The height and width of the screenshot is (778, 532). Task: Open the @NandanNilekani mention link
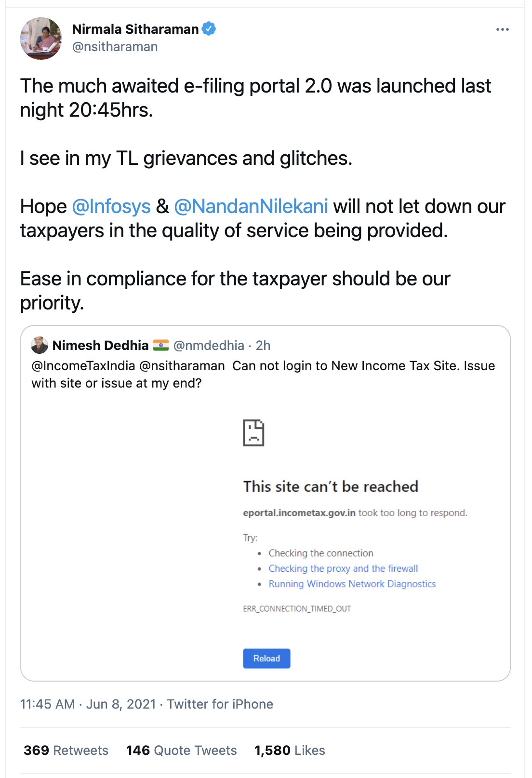click(x=251, y=206)
